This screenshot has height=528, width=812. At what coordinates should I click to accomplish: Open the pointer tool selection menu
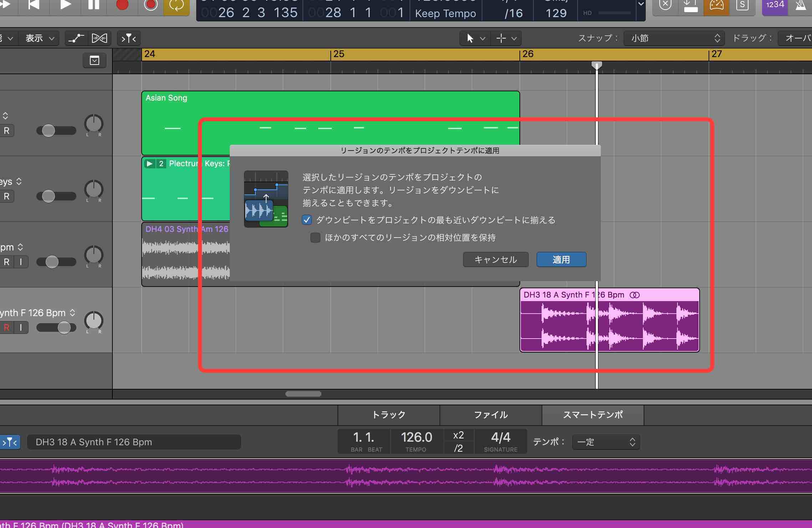coord(474,38)
